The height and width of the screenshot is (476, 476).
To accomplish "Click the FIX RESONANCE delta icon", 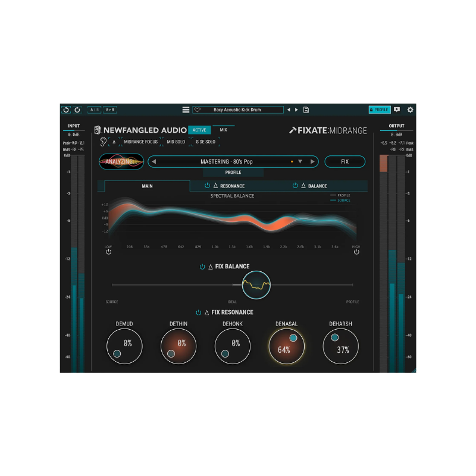I will coord(206,313).
